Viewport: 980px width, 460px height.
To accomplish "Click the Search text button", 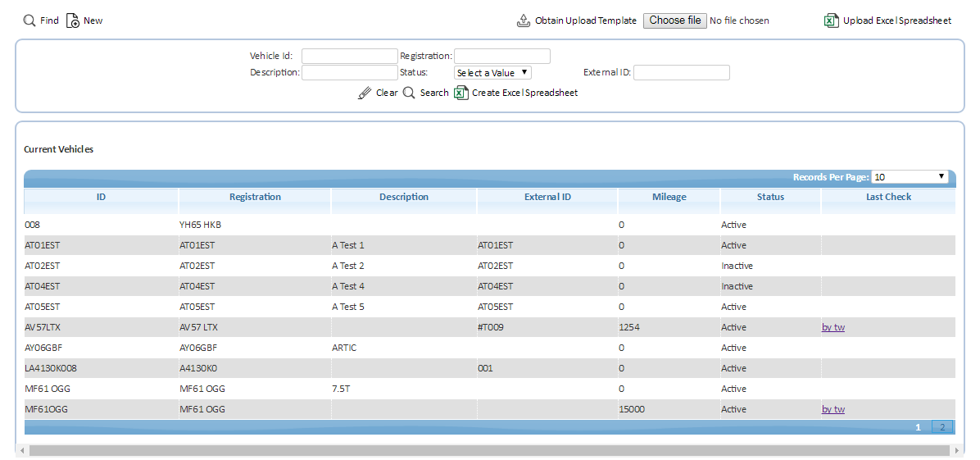I will point(434,93).
